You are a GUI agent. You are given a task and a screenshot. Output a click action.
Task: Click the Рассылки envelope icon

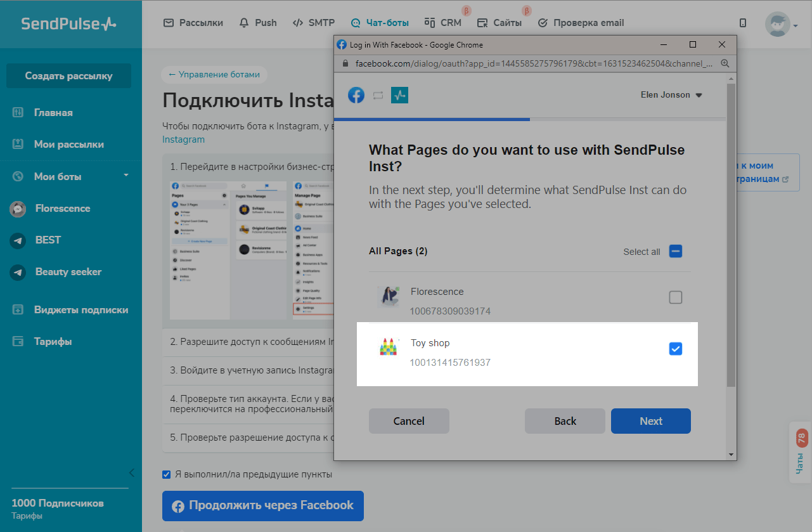(x=169, y=23)
